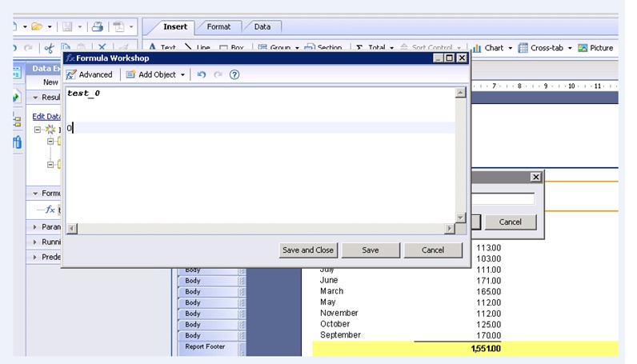Click the New button in Data Explorer
The image size is (637, 364).
coord(50,82)
